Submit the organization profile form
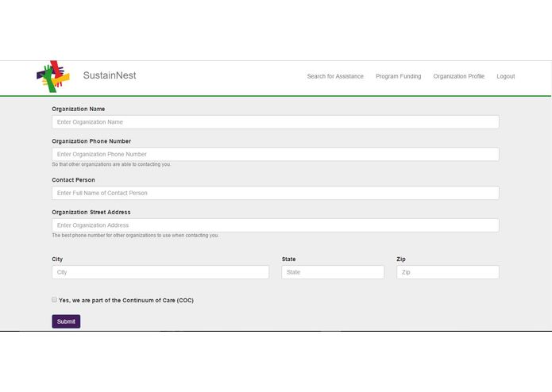The image size is (552, 392). (x=66, y=321)
